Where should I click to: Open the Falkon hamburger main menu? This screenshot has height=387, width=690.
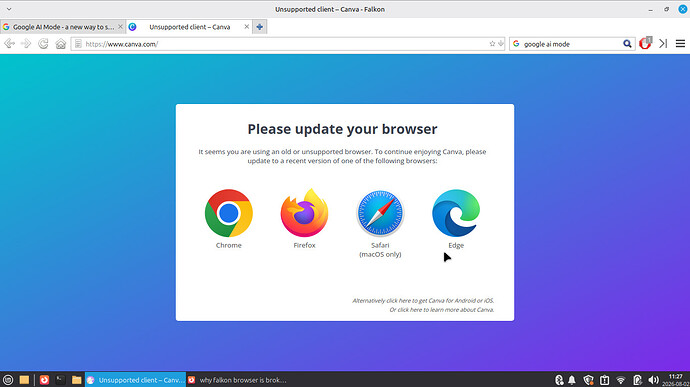[680, 44]
